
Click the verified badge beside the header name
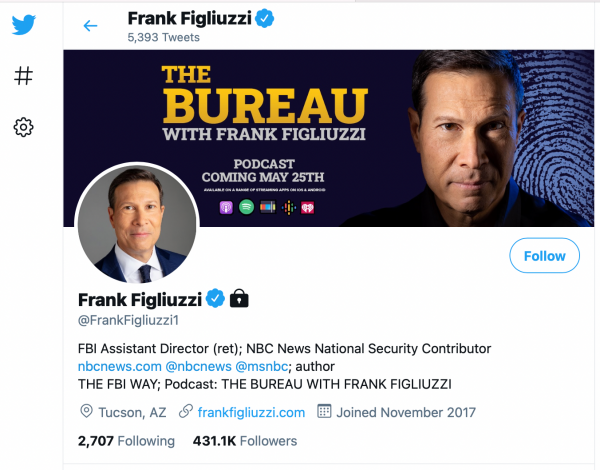click(264, 18)
